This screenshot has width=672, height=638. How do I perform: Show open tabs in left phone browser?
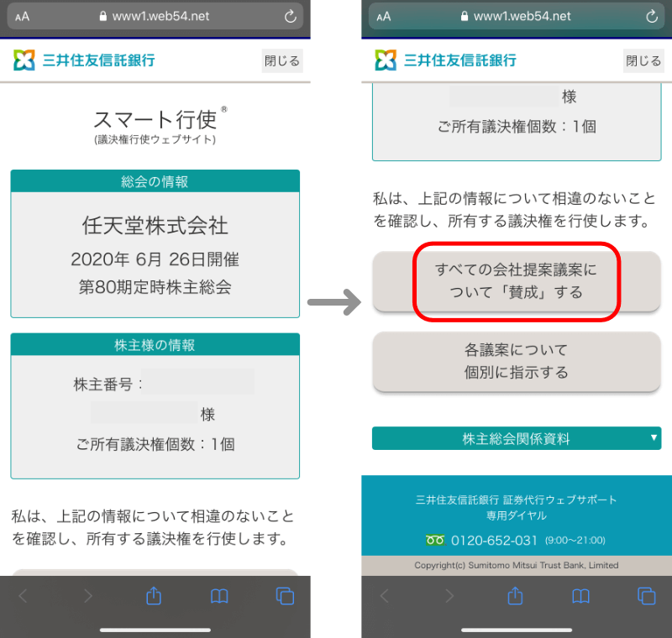pos(285,596)
